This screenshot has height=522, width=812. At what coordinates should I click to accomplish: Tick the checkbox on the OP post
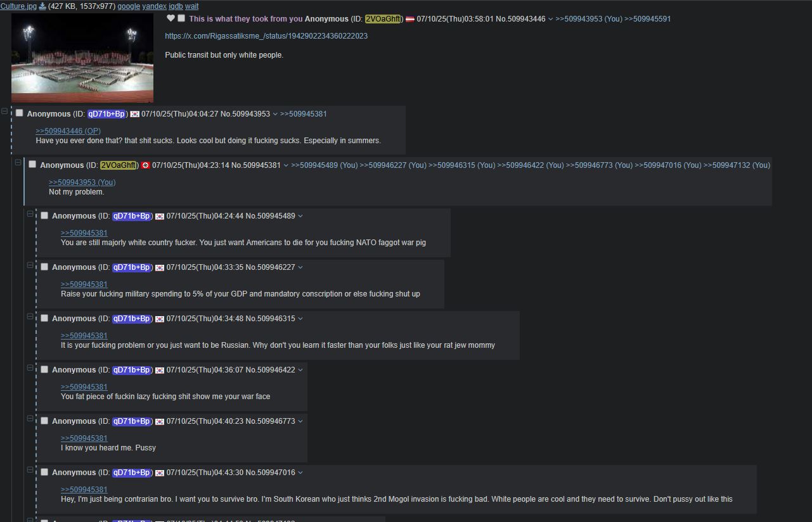pyautogui.click(x=181, y=18)
